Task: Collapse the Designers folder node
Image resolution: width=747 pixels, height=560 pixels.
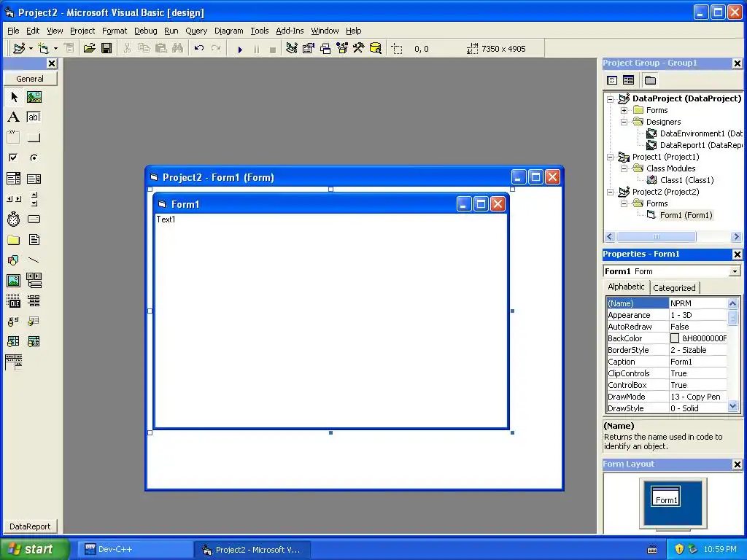Action: (x=624, y=122)
